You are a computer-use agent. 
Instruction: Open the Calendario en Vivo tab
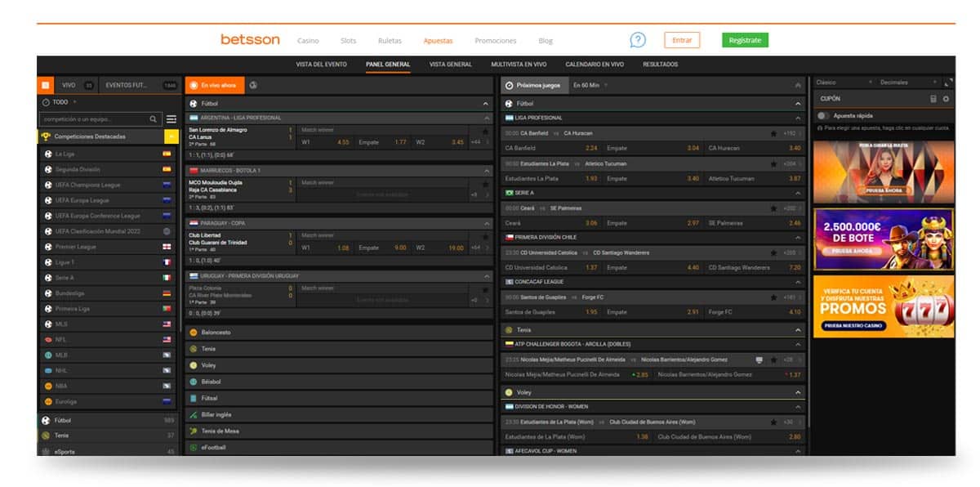coord(595,65)
